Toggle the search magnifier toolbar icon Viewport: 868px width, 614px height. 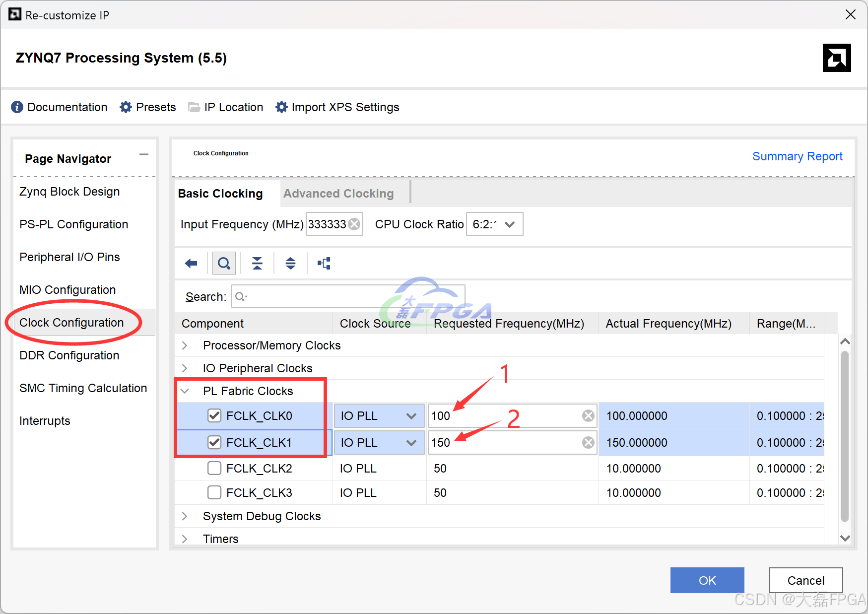tap(224, 263)
